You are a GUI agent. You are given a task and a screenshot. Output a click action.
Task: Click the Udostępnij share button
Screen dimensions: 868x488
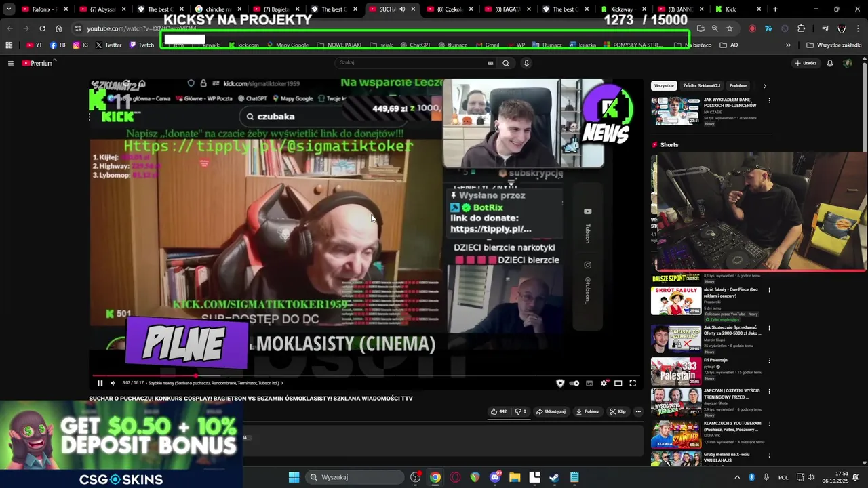point(551,411)
